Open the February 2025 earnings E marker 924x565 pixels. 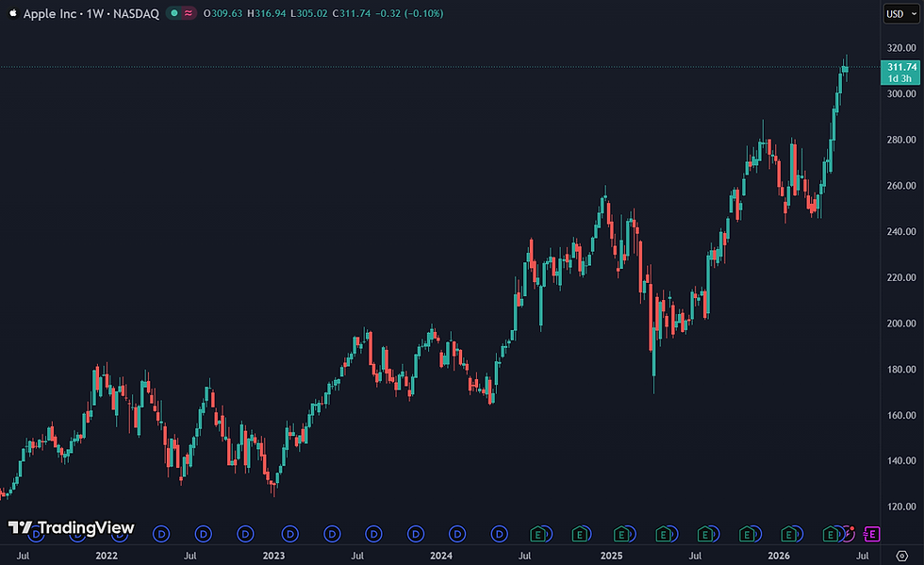pos(621,534)
